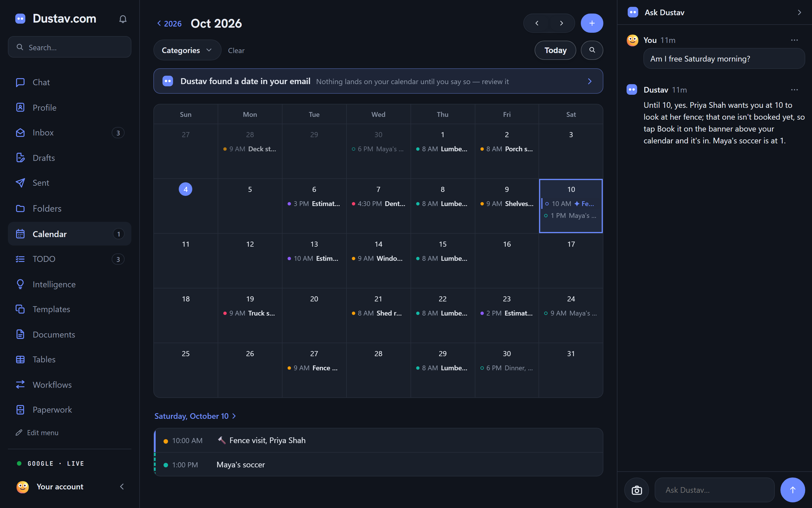812x508 pixels.
Task: Attach a screenshot with camera icon
Action: [637, 490]
